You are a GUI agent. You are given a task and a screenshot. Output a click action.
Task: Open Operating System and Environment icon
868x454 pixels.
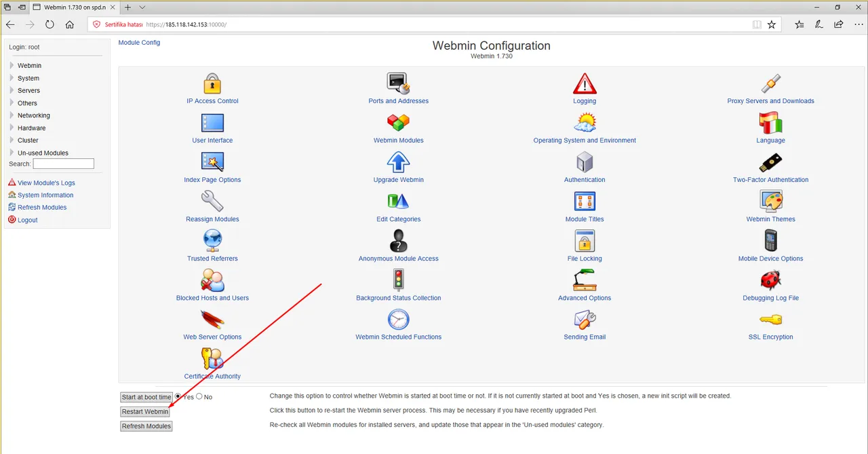coord(585,123)
